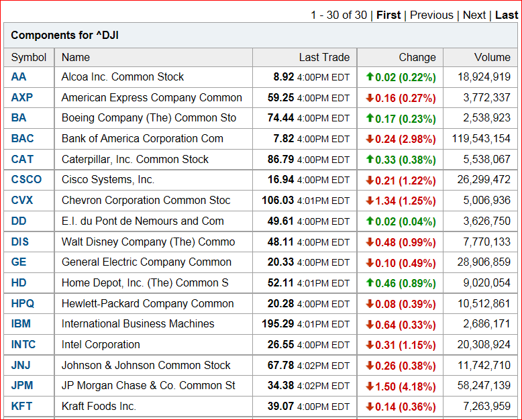
Task: Open the DD ticker symbol link
Action: click(x=19, y=221)
